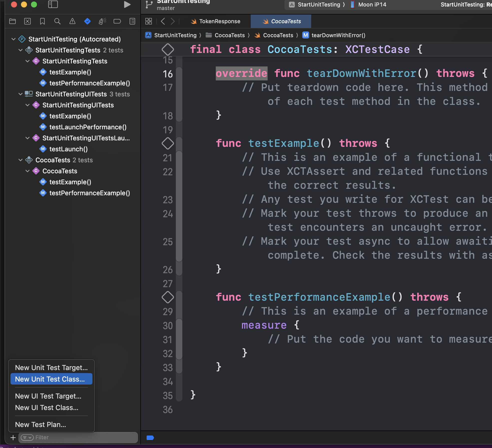Go back in editor history
This screenshot has height=448, width=492.
[163, 21]
